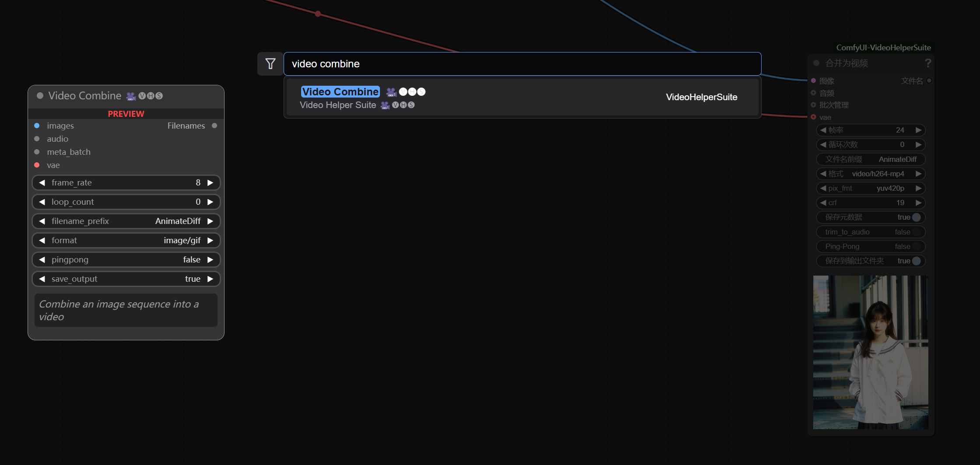Click the filter funnel icon beside search
Image resolution: width=980 pixels, height=465 pixels.
pos(270,64)
